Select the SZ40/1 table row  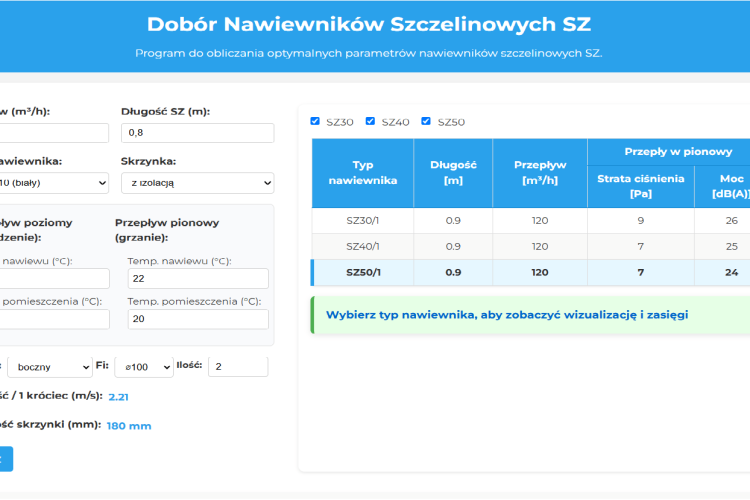coord(530,246)
